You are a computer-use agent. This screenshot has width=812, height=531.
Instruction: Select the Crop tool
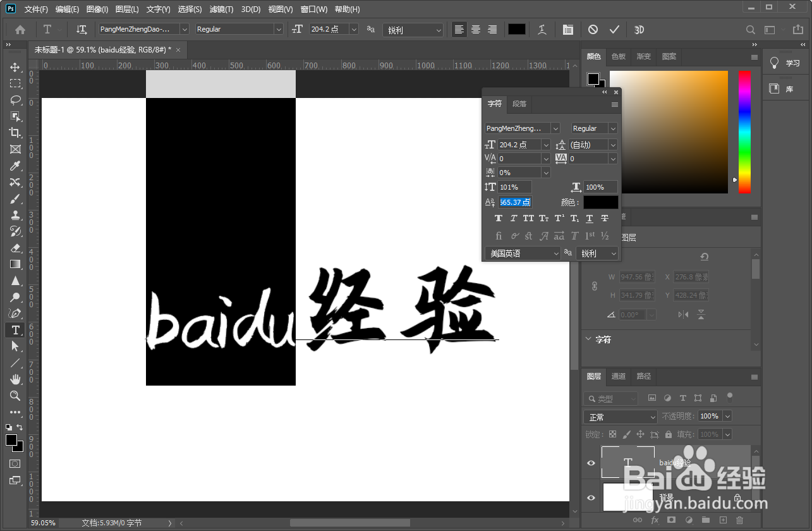(x=15, y=133)
